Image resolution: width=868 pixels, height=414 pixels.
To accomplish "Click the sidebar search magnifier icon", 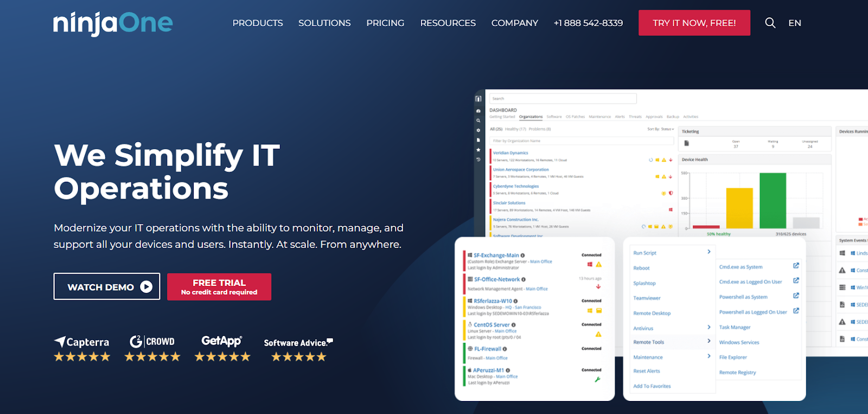I will [478, 120].
